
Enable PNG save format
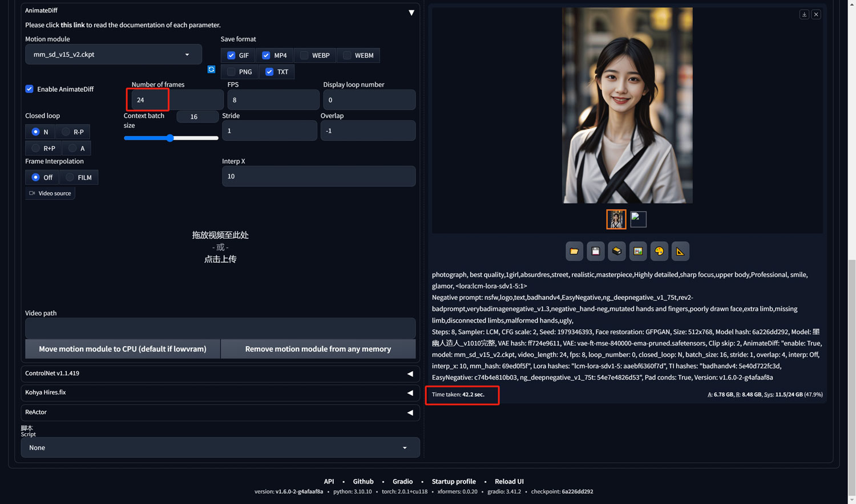(231, 71)
